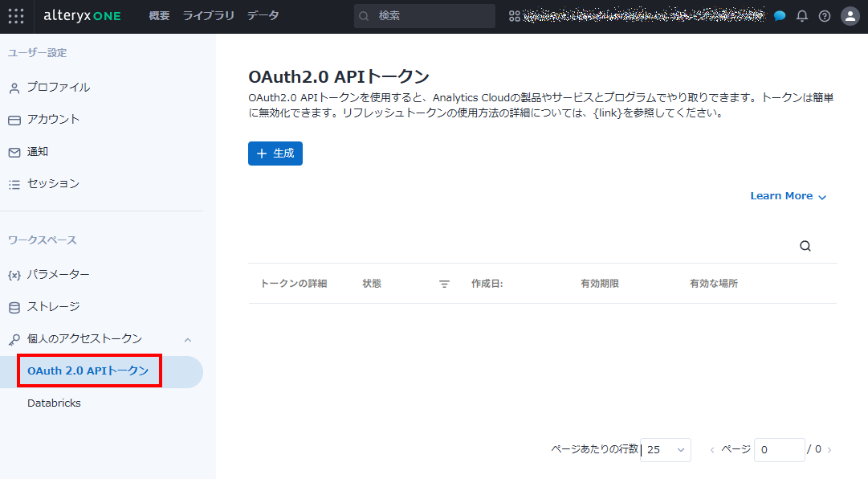Click the table search magnifier icon
Viewport: 868px width, 479px height.
pyautogui.click(x=805, y=247)
